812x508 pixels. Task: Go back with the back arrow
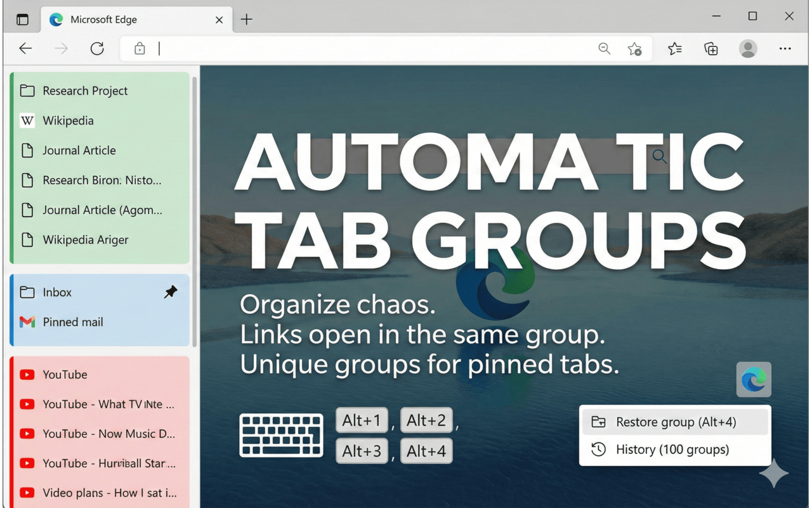25,49
